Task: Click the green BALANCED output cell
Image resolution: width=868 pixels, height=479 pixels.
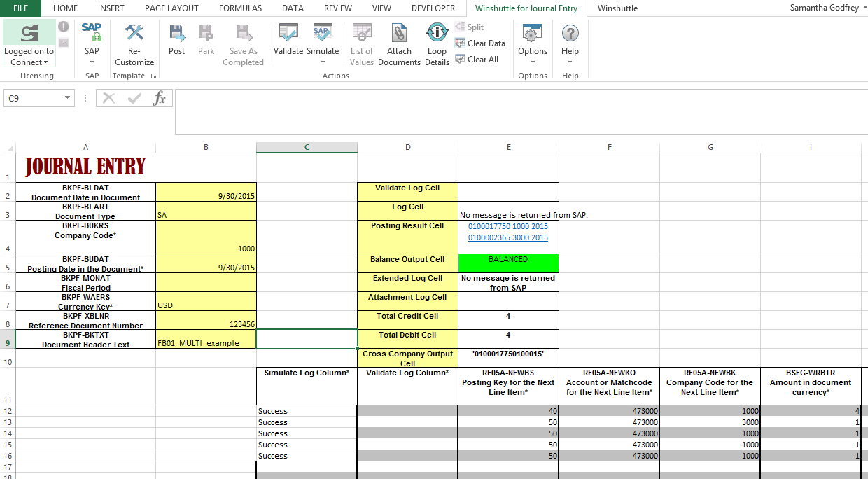Action: 508,263
